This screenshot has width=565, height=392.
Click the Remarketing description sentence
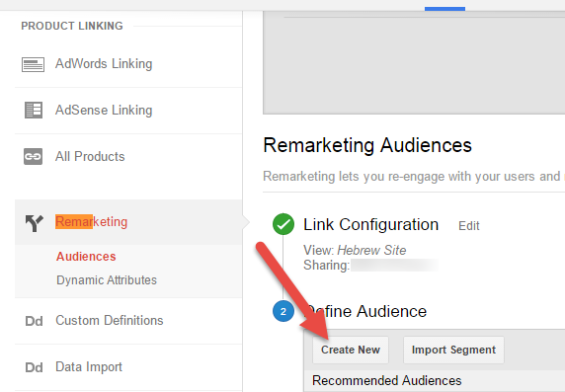click(414, 176)
